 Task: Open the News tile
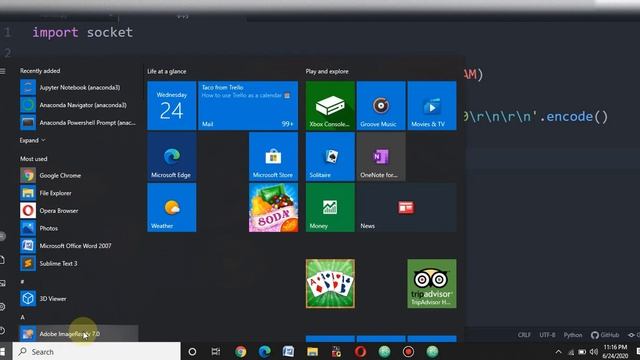click(407, 207)
